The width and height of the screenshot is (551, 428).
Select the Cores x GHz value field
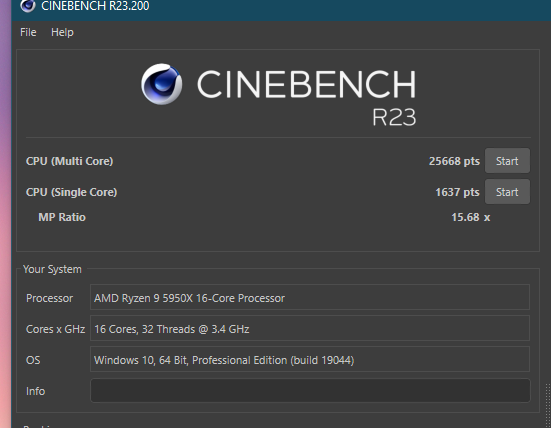(310, 328)
